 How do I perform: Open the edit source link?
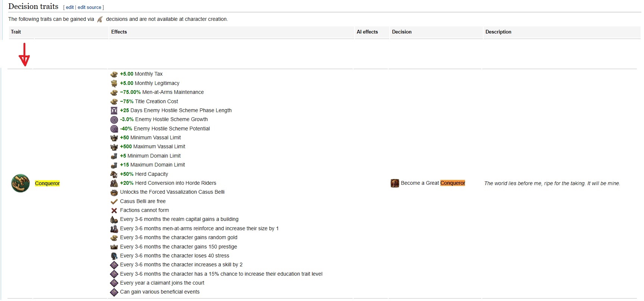(89, 7)
